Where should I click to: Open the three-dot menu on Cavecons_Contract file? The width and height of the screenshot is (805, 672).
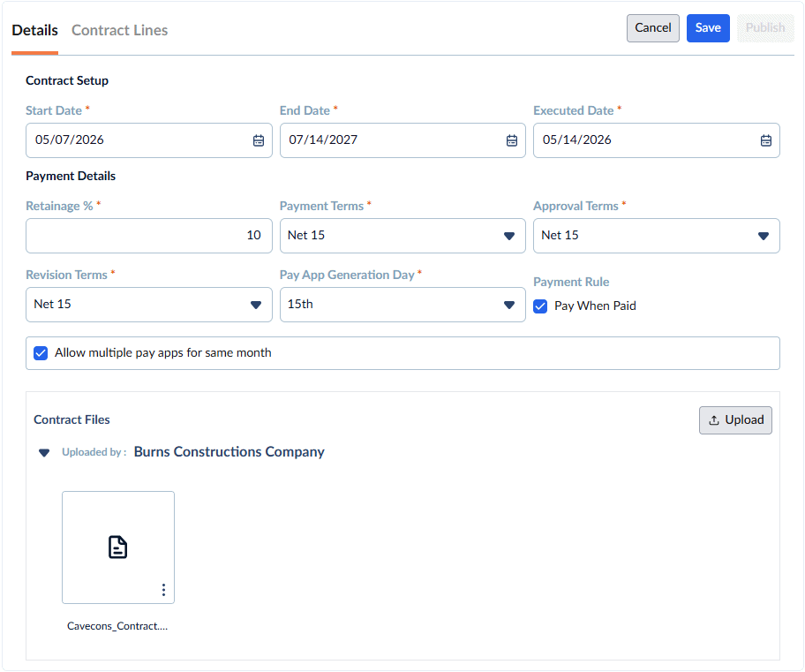[x=164, y=590]
